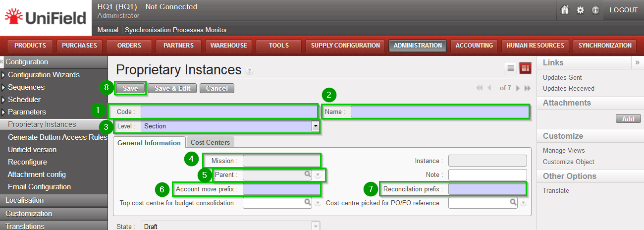Click search icon in Cost centre PO/FO field
Screen dimensions: 644x230
513,203
